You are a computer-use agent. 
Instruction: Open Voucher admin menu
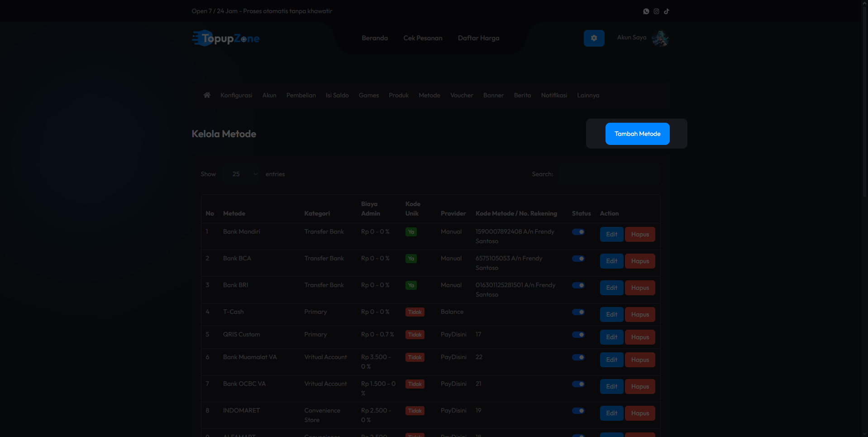click(x=462, y=95)
